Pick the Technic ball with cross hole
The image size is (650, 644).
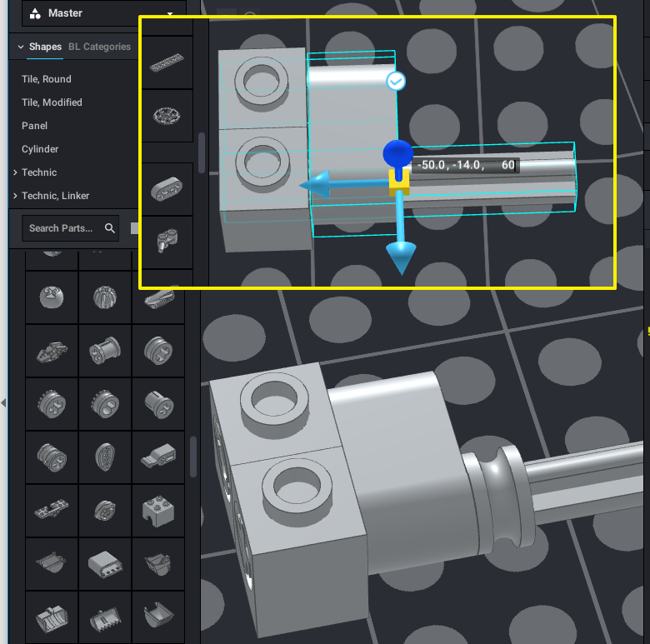pyautogui.click(x=52, y=297)
